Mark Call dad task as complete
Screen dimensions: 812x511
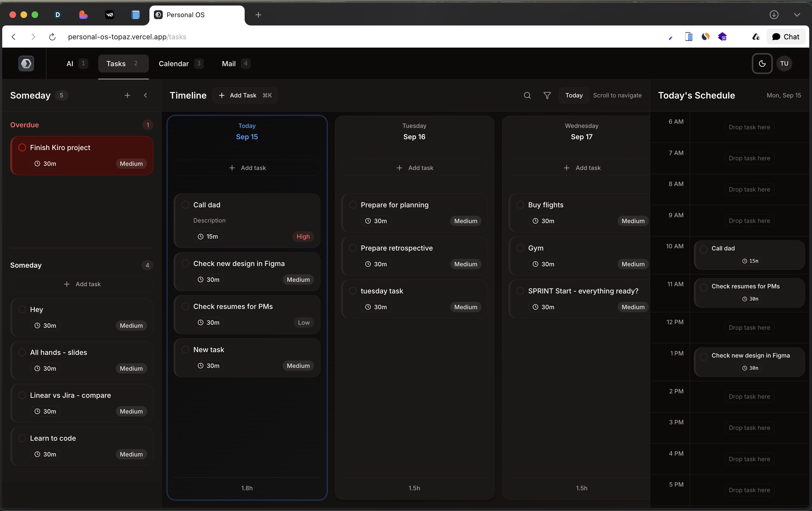(x=185, y=205)
